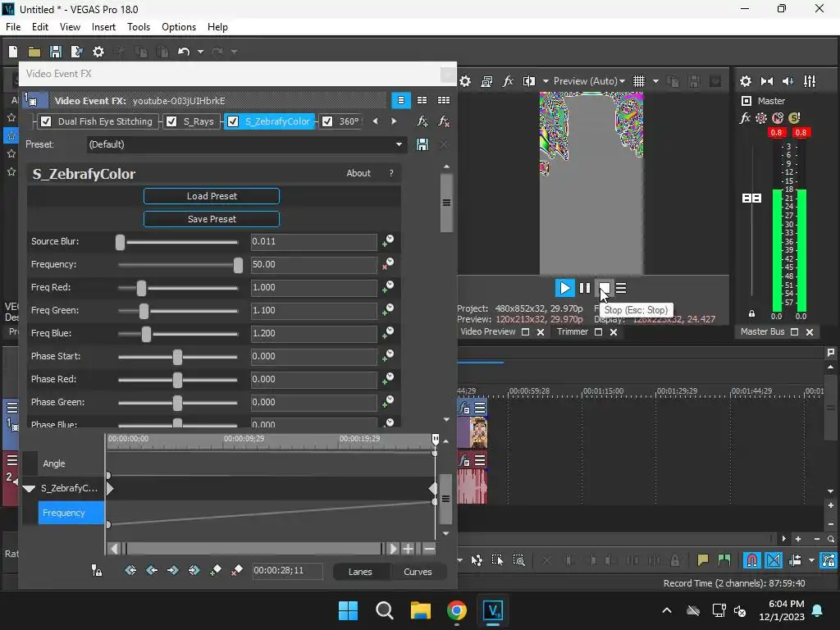This screenshot has height=630, width=840.
Task: Open the About link of S_ZebrafyColor
Action: (x=358, y=173)
